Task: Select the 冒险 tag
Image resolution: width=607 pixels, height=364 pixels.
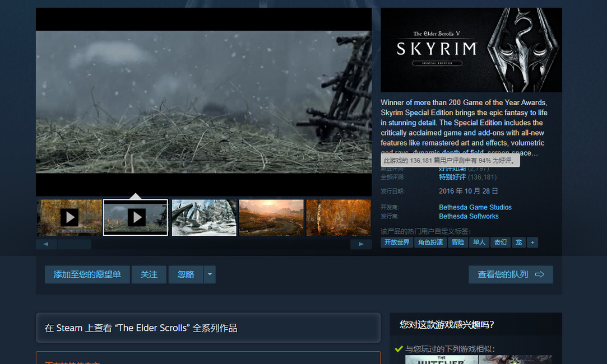Action: click(x=458, y=242)
